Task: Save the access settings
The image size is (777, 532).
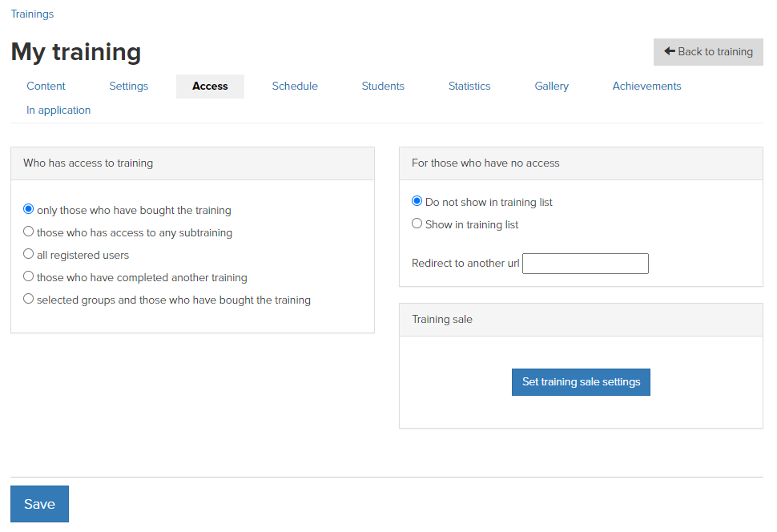Action: coord(39,504)
